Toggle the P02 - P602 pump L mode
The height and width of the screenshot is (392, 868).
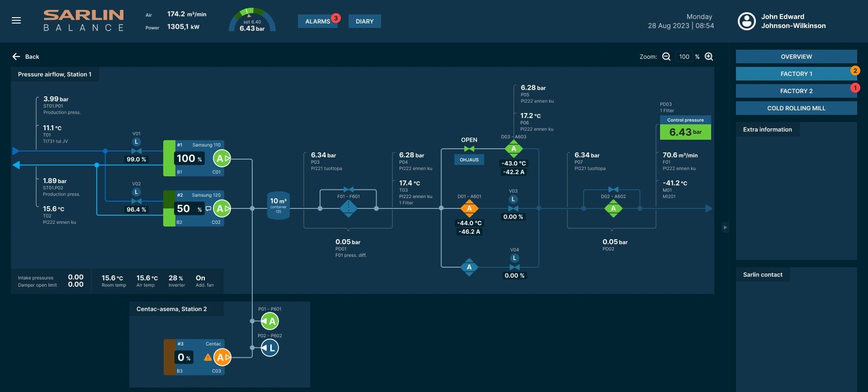[x=270, y=348]
